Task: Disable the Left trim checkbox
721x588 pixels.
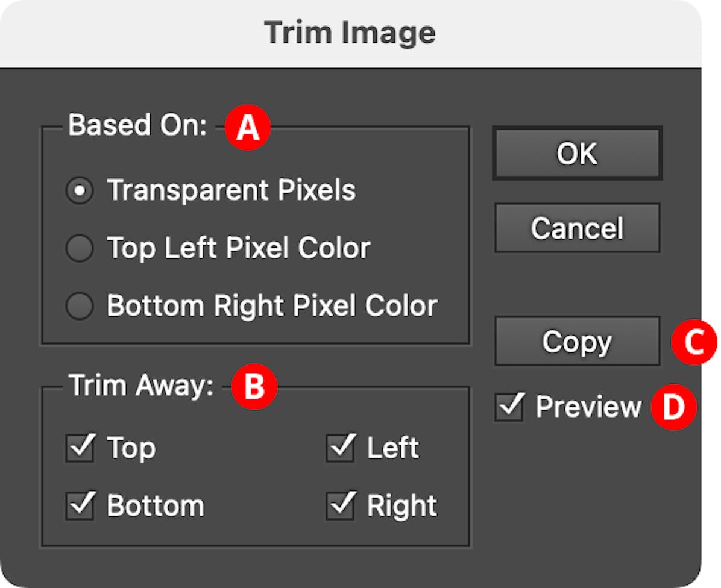Action: [x=341, y=448]
